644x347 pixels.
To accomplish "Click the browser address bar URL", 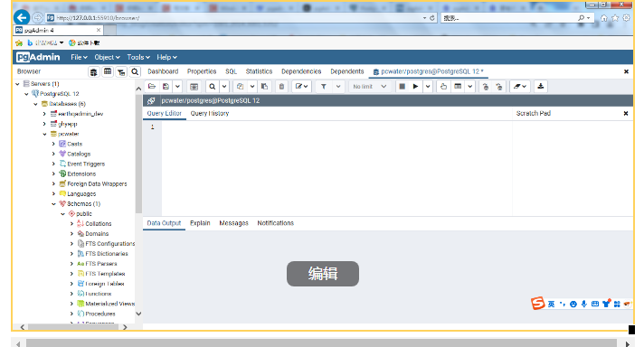I will point(99,18).
